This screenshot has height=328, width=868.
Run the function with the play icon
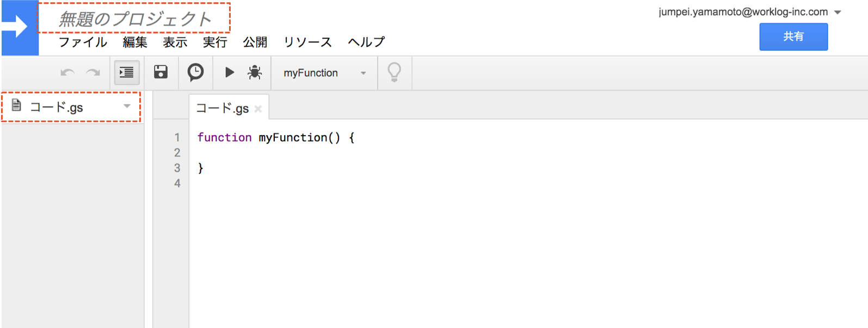(x=230, y=72)
